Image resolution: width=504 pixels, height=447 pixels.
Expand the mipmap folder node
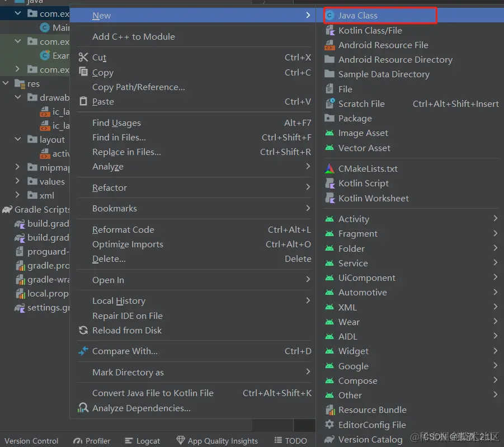[18, 167]
